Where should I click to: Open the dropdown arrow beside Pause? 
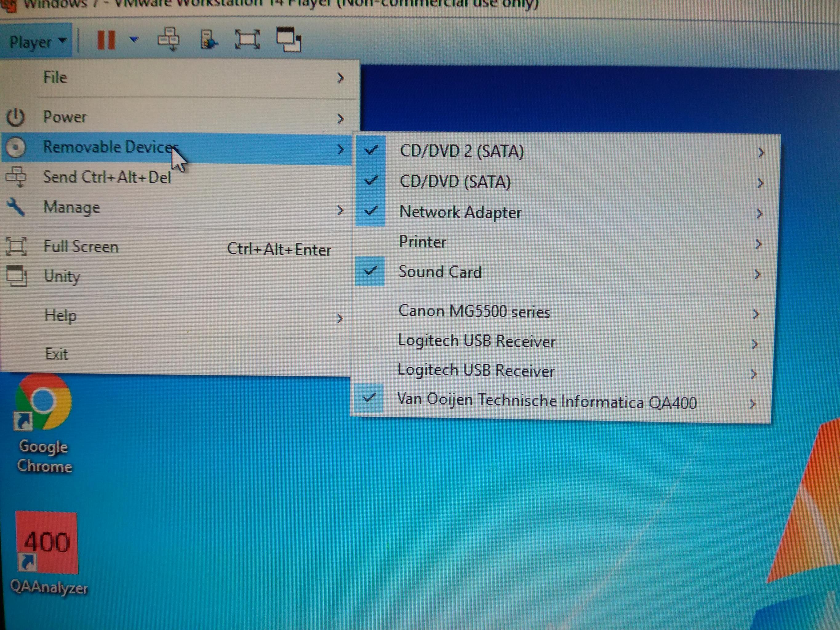(x=134, y=39)
